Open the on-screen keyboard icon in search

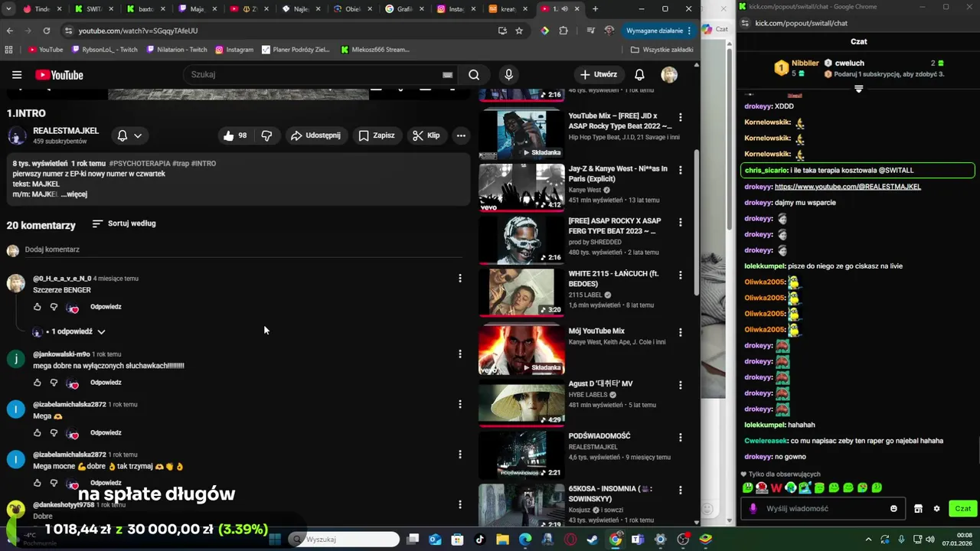(448, 75)
